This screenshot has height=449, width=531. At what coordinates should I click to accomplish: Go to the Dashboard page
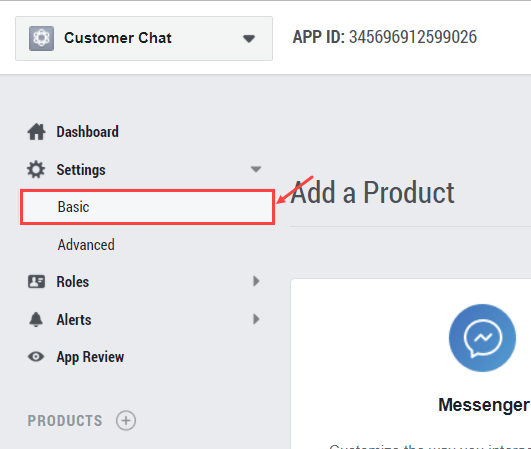[87, 132]
